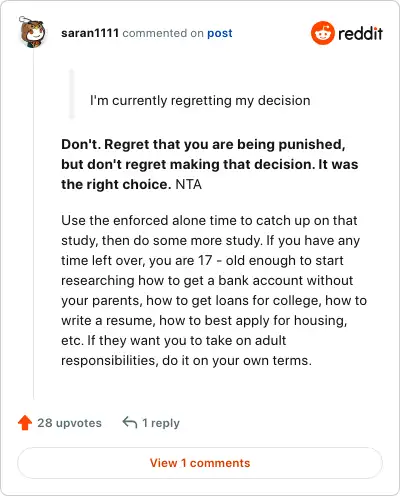Click the quoted "I'm currently regretting my decision" text
Viewport: 400px width, 496px height.
click(200, 100)
